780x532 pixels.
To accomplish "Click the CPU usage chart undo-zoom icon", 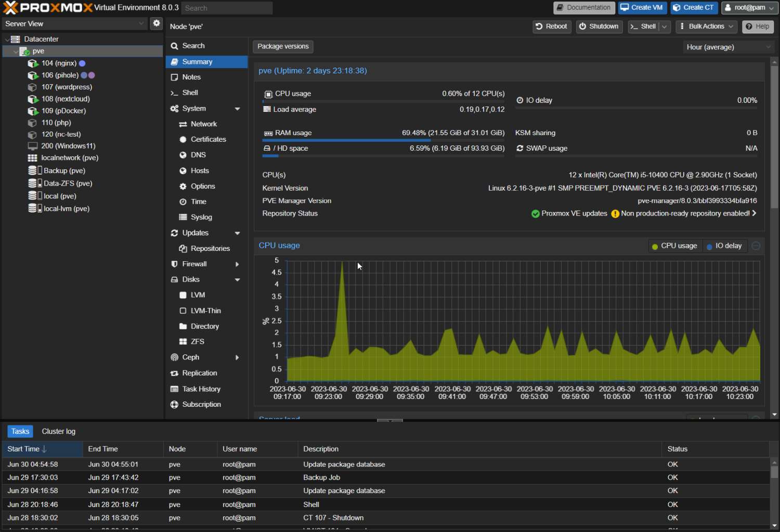I will (x=756, y=246).
